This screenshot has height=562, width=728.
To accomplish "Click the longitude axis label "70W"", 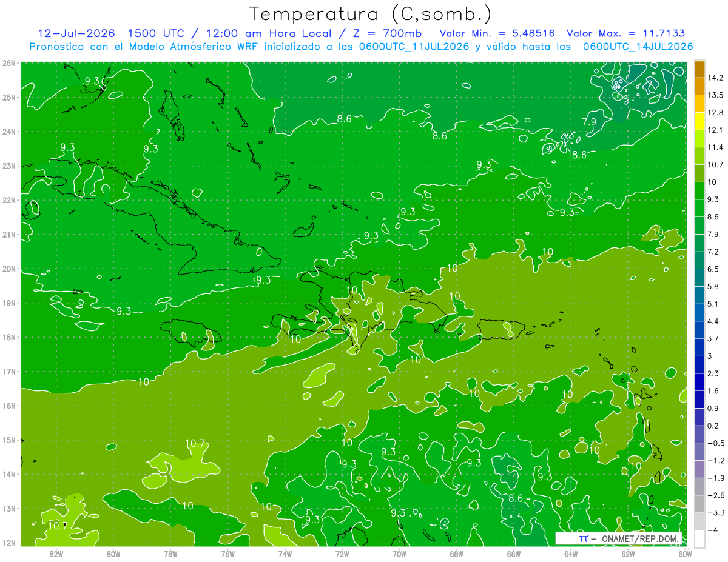I will click(x=399, y=554).
